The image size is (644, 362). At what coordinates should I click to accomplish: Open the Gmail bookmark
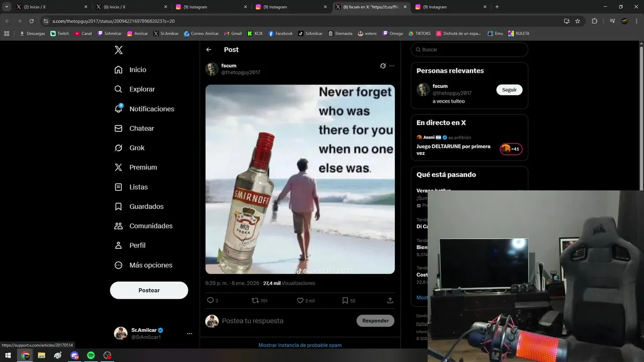click(232, 33)
